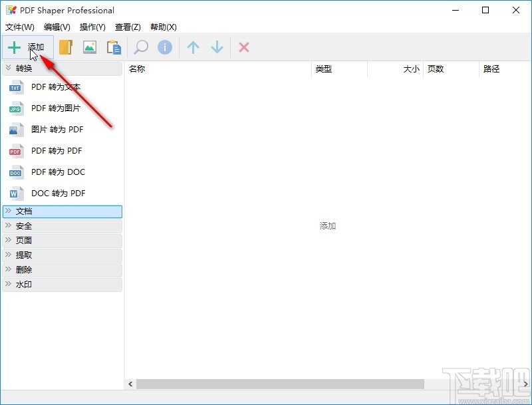
Task: Click the PDF icon beside PDF 转为 PDF
Action: coord(16,151)
